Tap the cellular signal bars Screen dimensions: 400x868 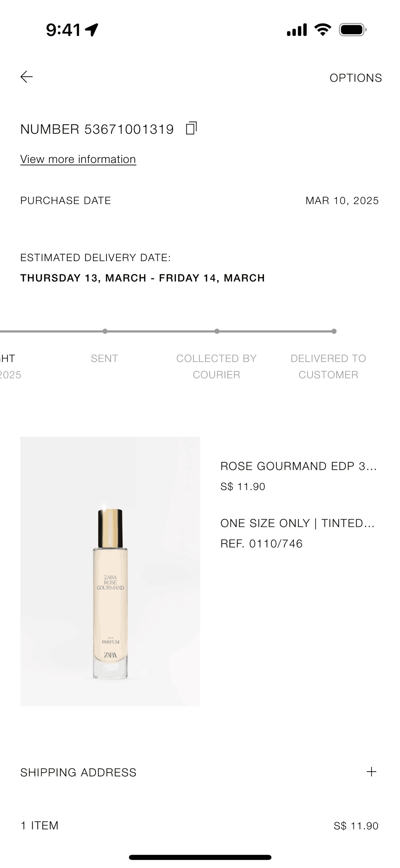point(297,30)
